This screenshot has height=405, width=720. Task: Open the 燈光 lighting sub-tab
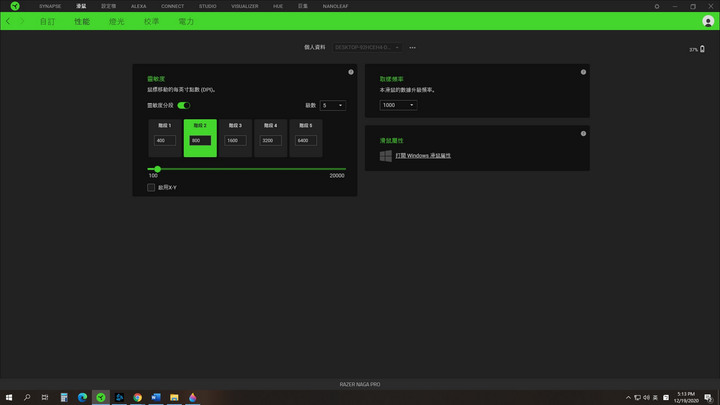[x=117, y=22]
